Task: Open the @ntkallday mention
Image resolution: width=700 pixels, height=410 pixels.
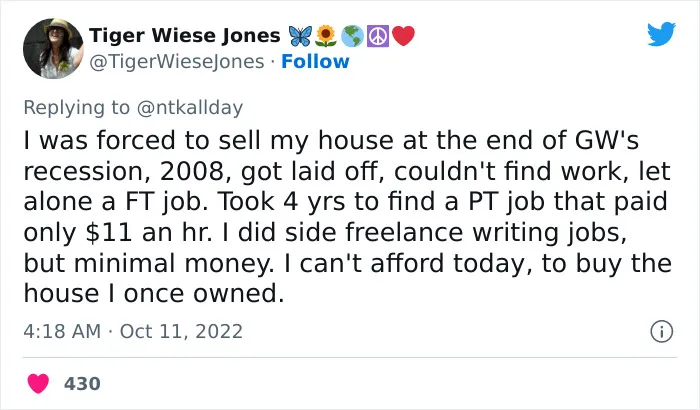Action: pos(190,108)
